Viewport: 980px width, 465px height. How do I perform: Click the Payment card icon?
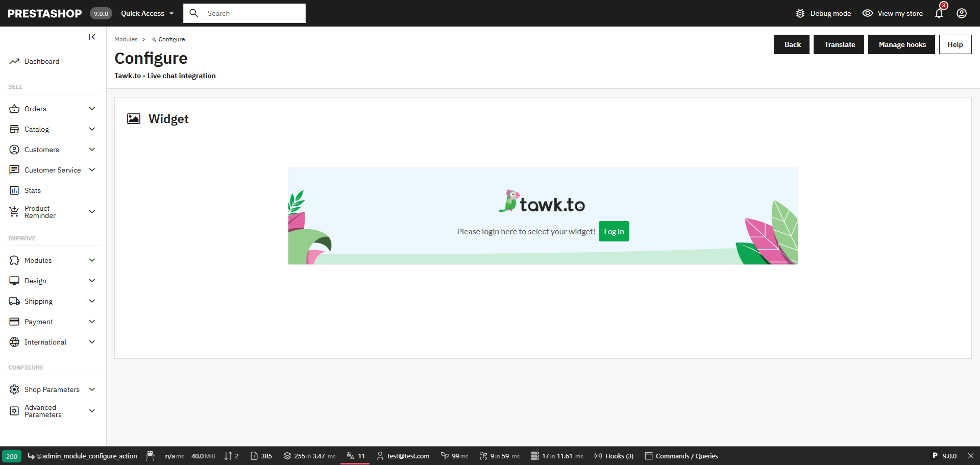(14, 322)
